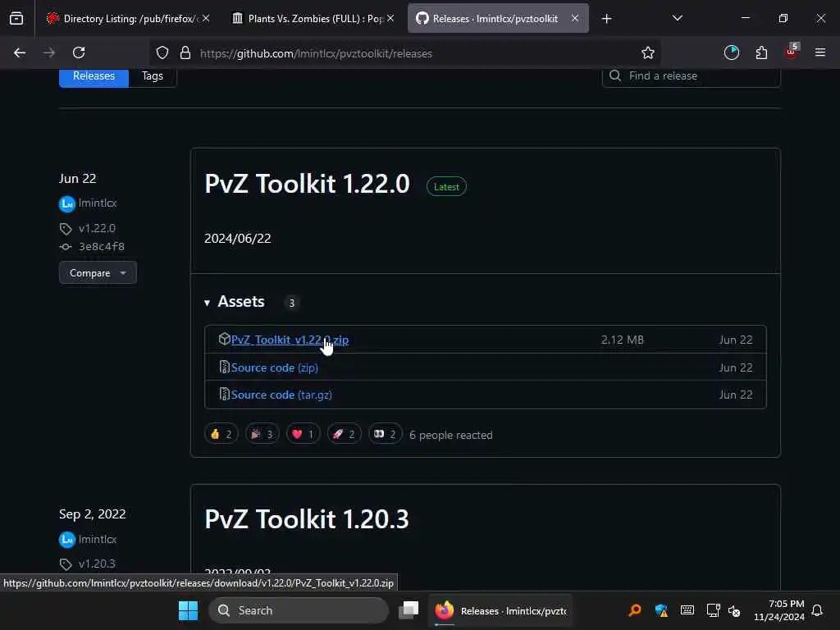840x630 pixels.
Task: Download Source code (tar.gz)
Action: tap(281, 395)
